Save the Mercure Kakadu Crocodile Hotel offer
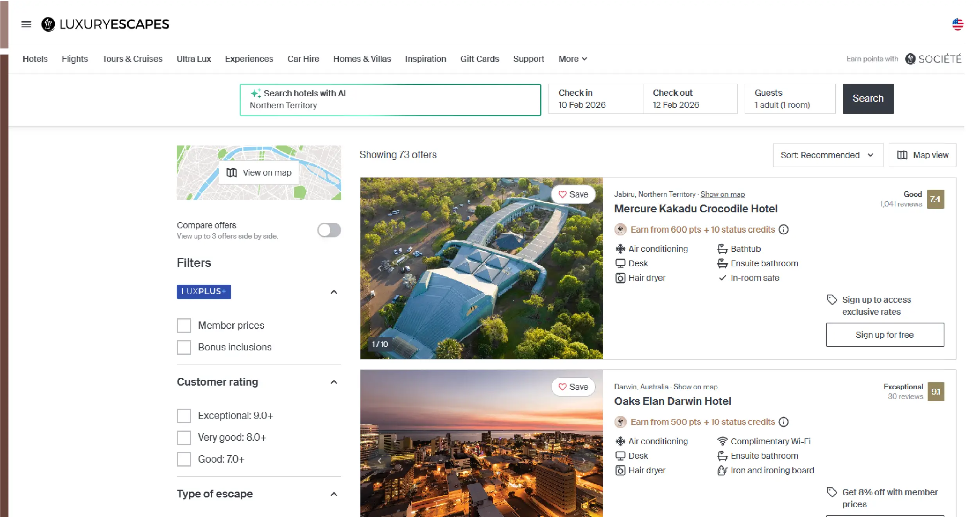 point(573,194)
